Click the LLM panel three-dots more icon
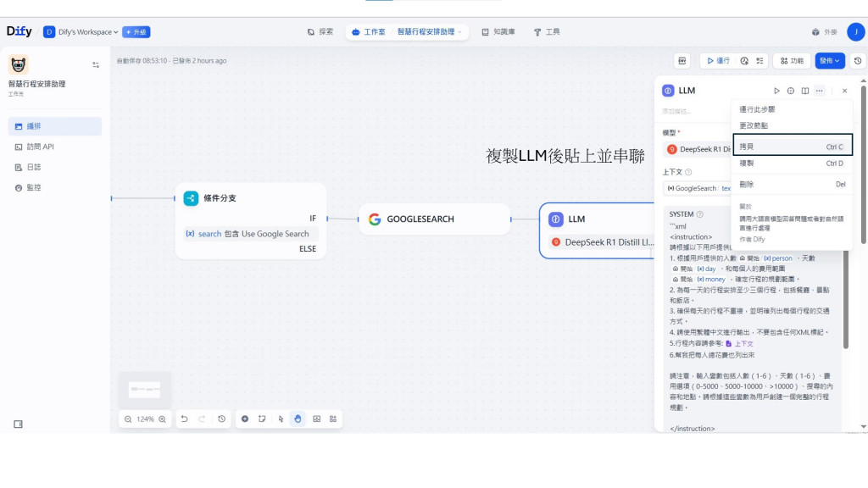This screenshot has width=868, height=488. 820,91
